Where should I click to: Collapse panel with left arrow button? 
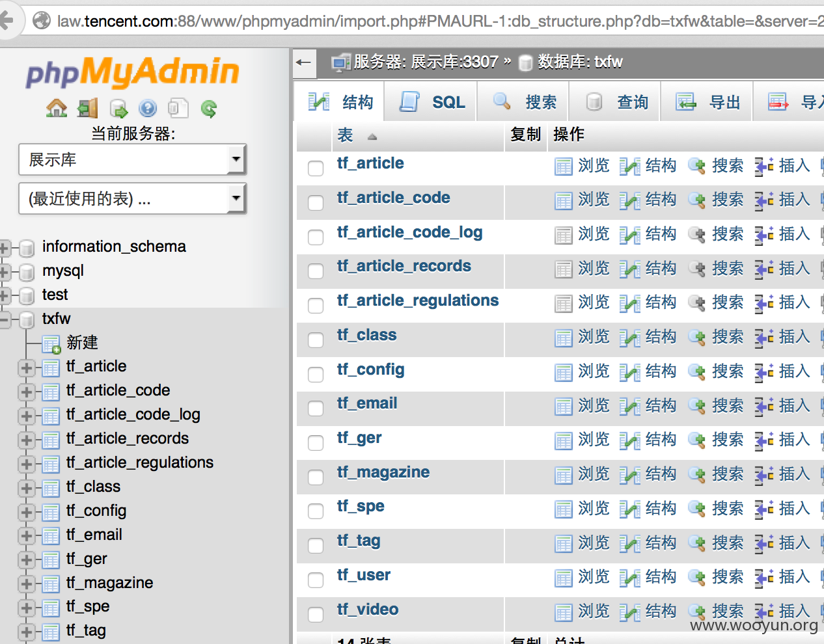click(x=304, y=62)
